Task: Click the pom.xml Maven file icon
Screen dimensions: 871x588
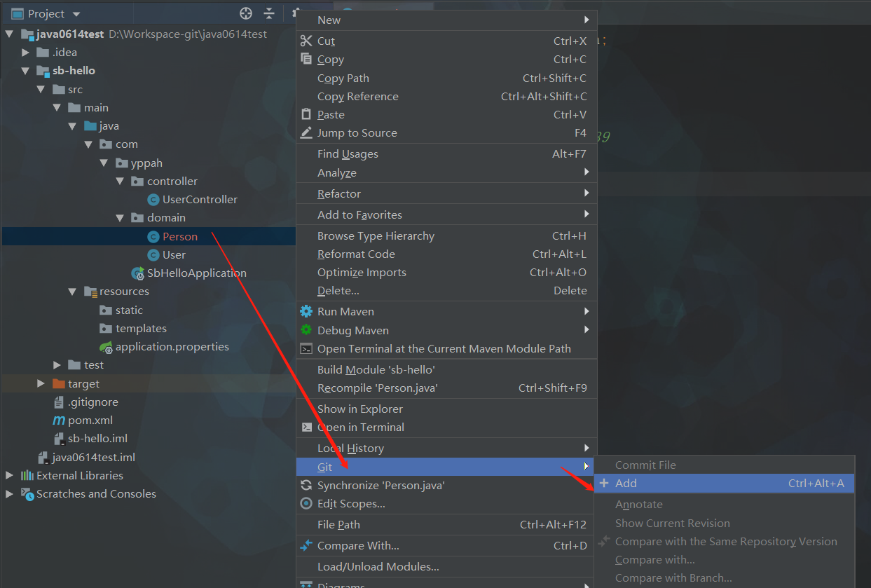Action: (59, 421)
